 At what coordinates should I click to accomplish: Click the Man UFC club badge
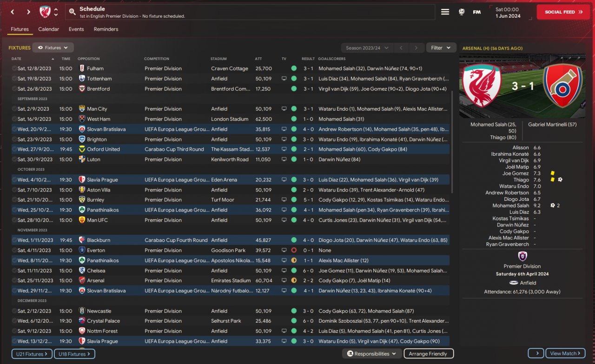[82, 220]
